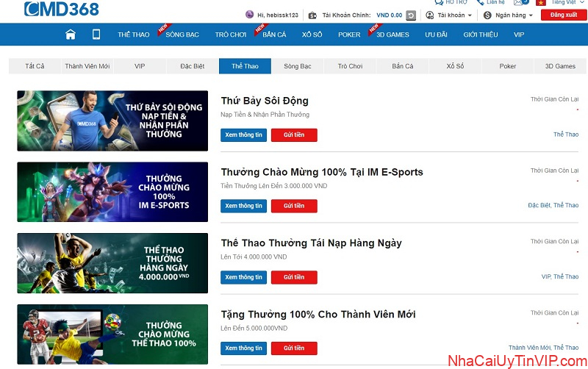588x369 pixels.
Task: Refresh the main account balance
Action: 411,15
